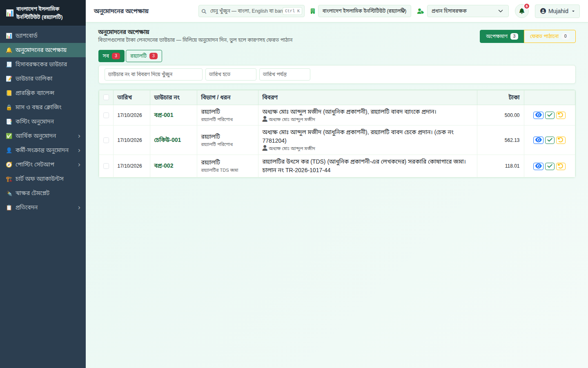Open voucher link চেকিউ-001
The image size is (588, 368).
click(167, 140)
